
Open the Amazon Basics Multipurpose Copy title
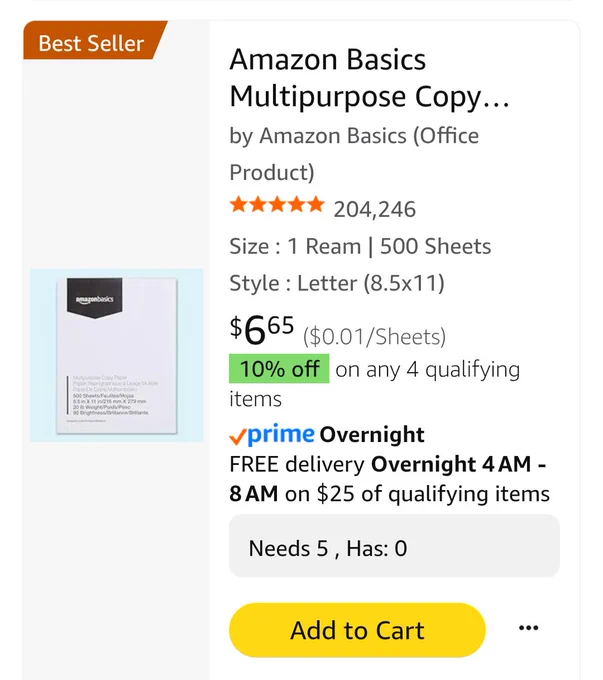point(370,78)
